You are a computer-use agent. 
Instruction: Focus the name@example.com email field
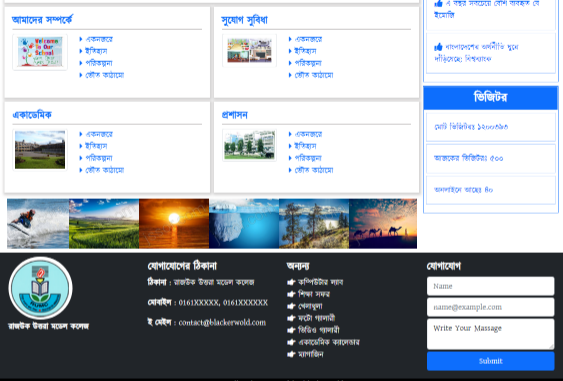(x=490, y=307)
